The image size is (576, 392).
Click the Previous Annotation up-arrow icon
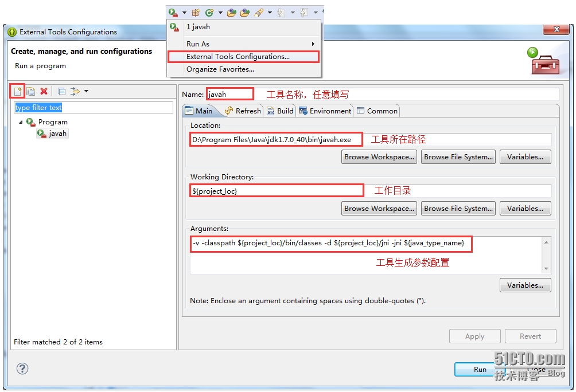pos(304,13)
